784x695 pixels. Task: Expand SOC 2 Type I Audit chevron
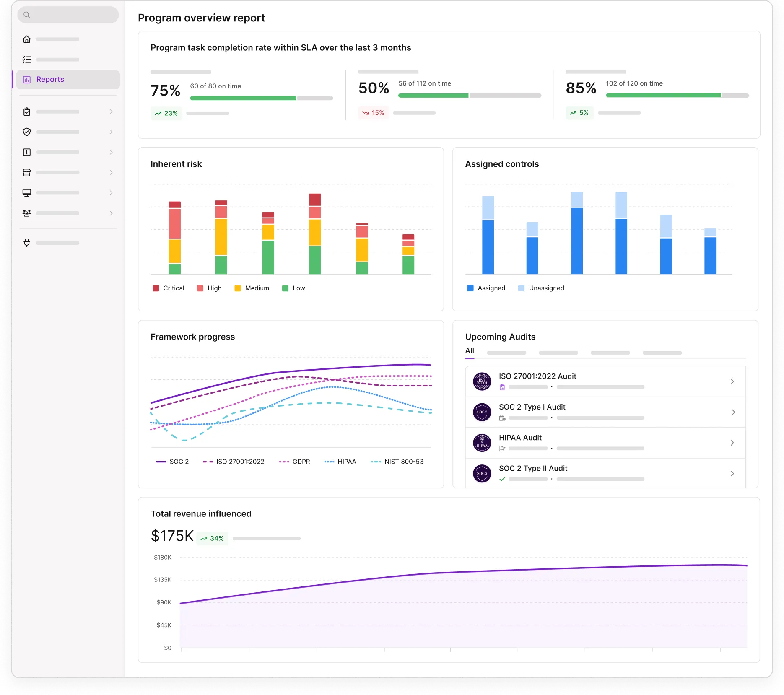(733, 412)
